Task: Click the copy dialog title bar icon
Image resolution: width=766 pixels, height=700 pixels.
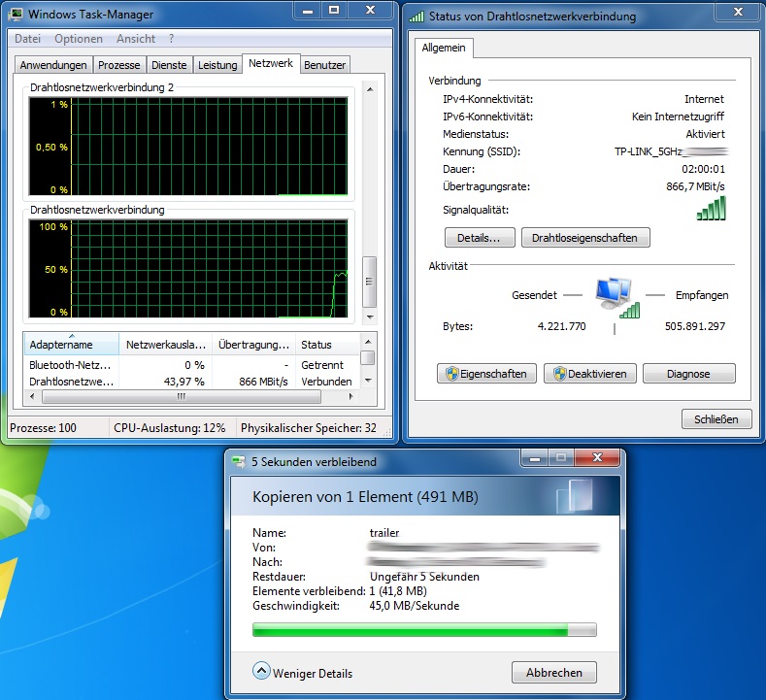Action: [239, 462]
